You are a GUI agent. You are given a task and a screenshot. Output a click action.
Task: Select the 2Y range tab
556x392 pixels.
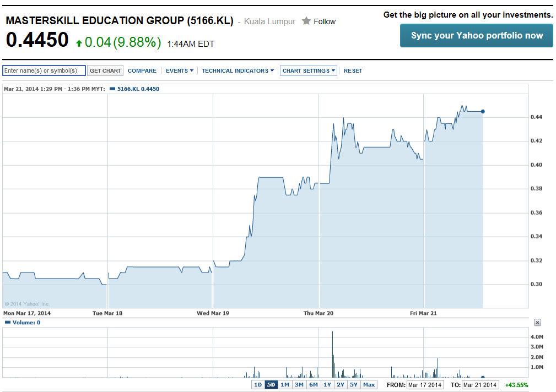341,384
